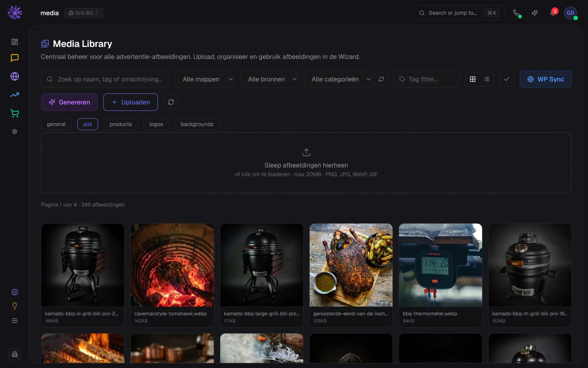Open cavemanstyle-tomahawk.webp thumbnail
This screenshot has width=588, height=368.
tap(172, 265)
